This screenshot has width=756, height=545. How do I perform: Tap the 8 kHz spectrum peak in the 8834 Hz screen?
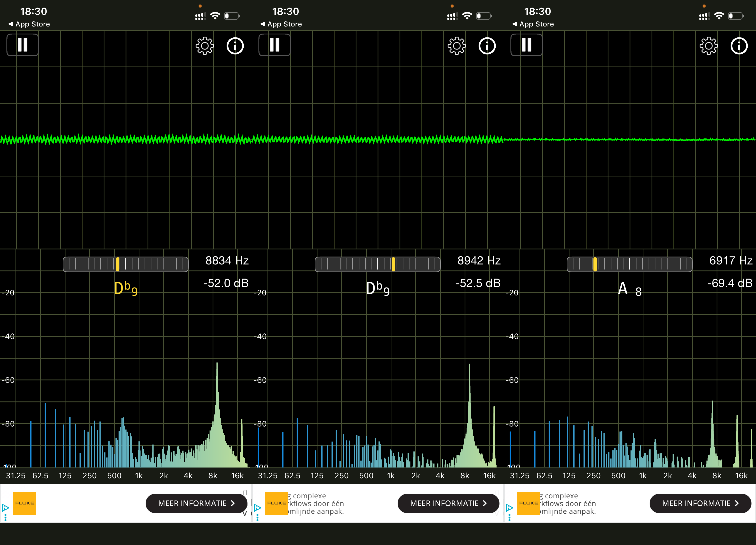217,415
